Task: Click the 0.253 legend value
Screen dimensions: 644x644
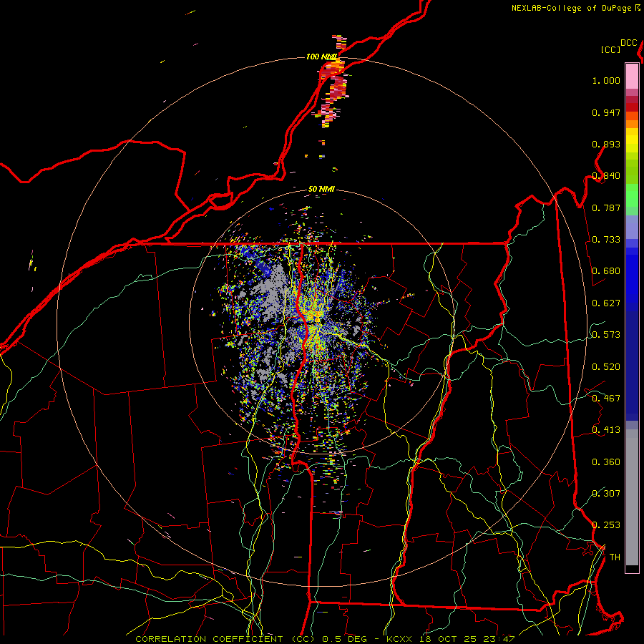Action: [606, 525]
